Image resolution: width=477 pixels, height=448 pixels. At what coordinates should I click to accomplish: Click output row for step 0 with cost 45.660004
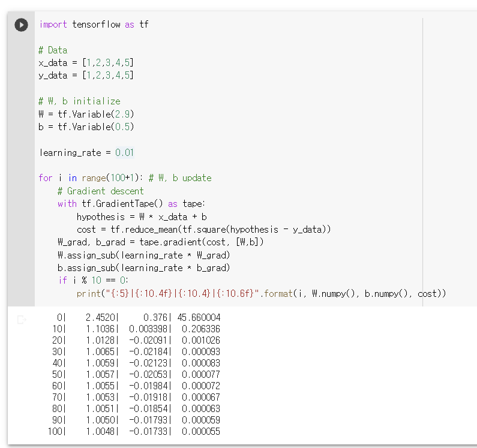pos(139,317)
